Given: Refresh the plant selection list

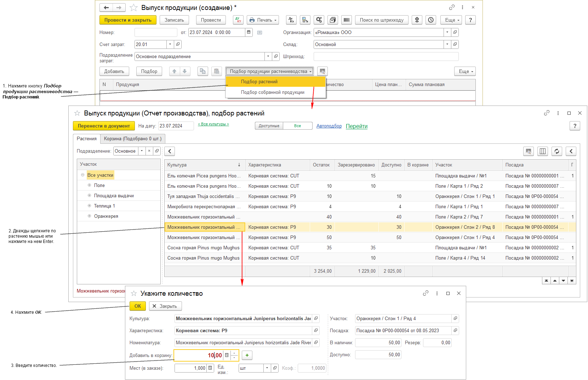Looking at the screenshot, I should point(556,151).
